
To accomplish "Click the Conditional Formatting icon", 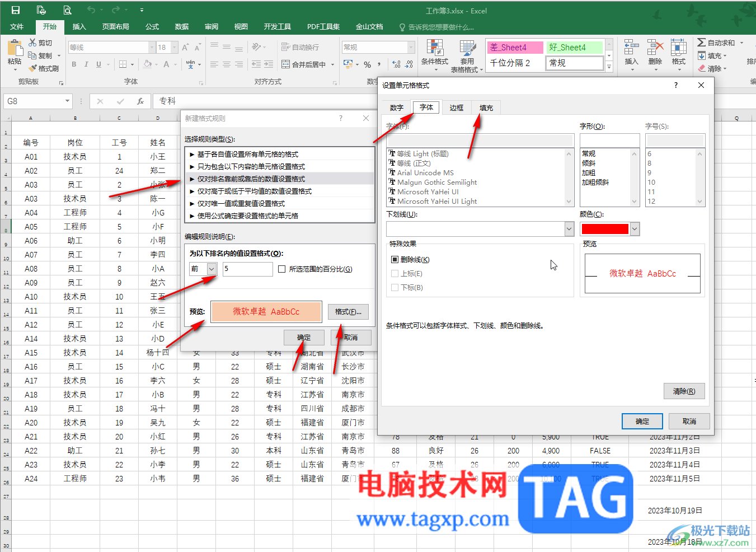I will (435, 48).
